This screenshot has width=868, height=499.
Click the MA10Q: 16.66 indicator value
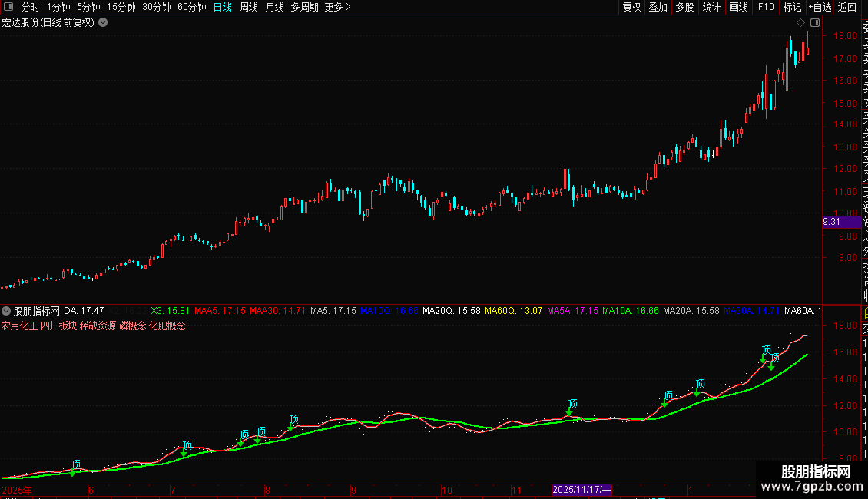(x=389, y=311)
